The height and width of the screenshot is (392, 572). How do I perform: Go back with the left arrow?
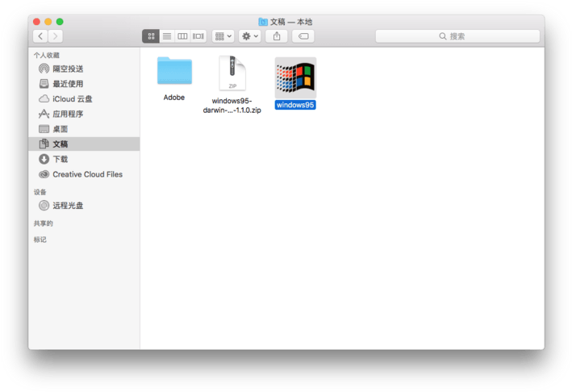40,36
